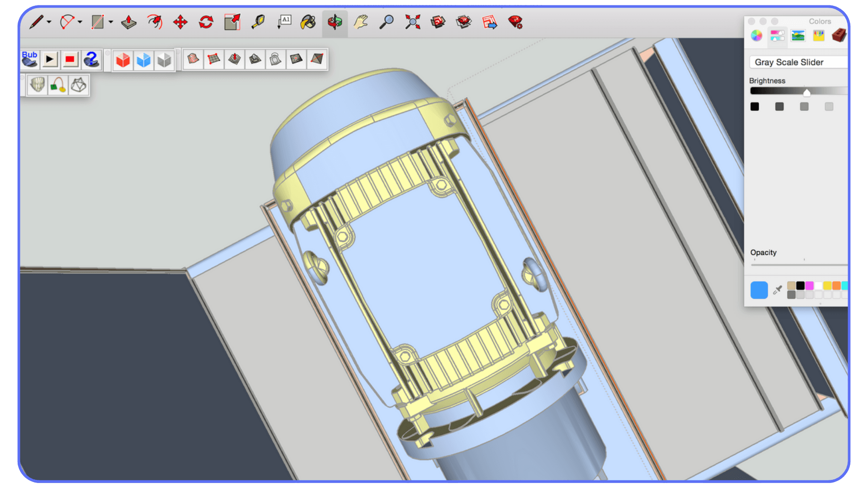Screen dimensions: 868x488
Task: Select the Sandbox From Contours tool
Action: [x=193, y=59]
